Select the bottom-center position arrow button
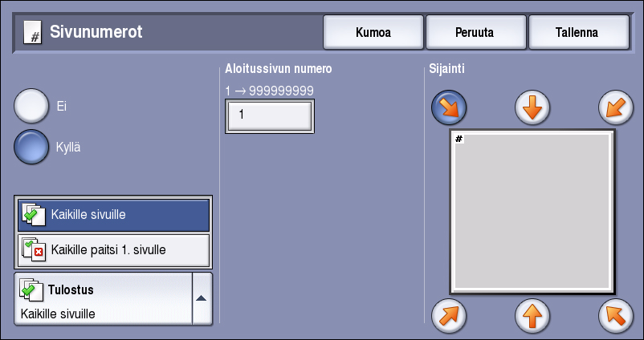The image size is (644, 340). coord(532,315)
